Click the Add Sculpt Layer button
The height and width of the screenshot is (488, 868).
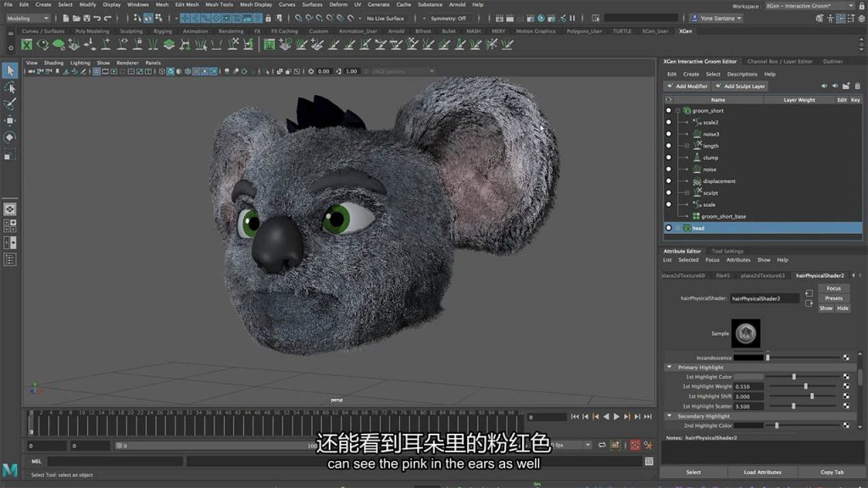coord(740,86)
